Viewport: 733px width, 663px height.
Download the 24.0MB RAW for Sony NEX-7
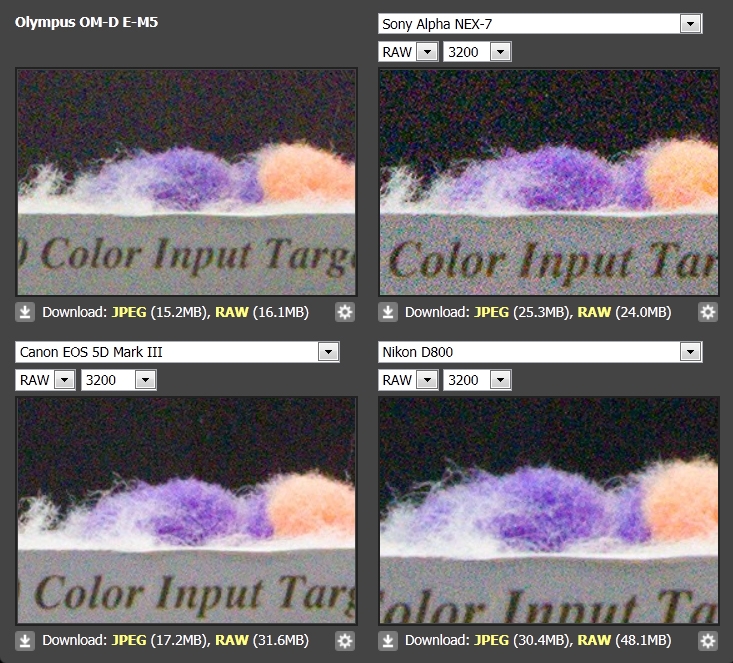594,312
